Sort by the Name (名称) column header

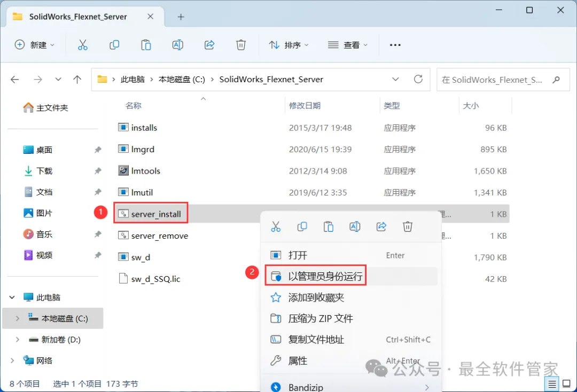tap(133, 106)
